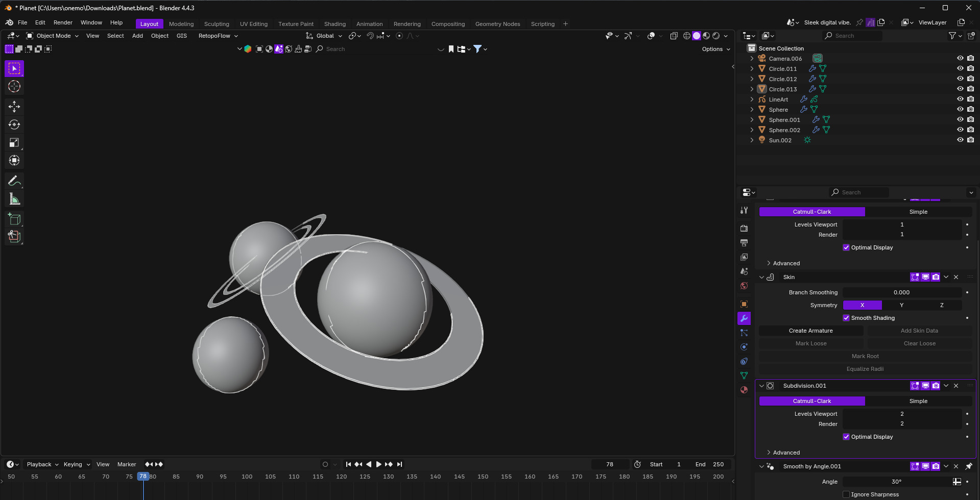
Task: Click Create Armature button
Action: pyautogui.click(x=811, y=331)
